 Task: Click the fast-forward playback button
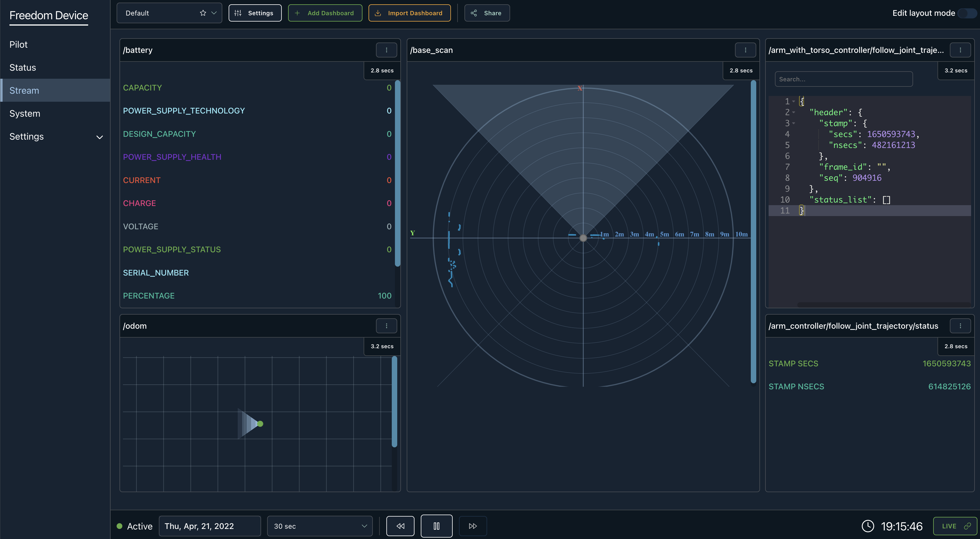point(472,526)
